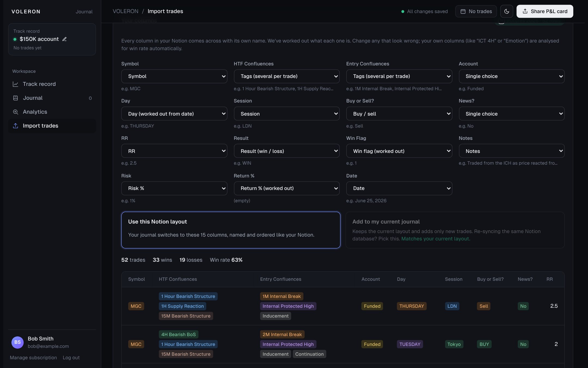The height and width of the screenshot is (368, 588).
Task: Click the Journal mode label beside VOLERON
Action: [x=84, y=12]
